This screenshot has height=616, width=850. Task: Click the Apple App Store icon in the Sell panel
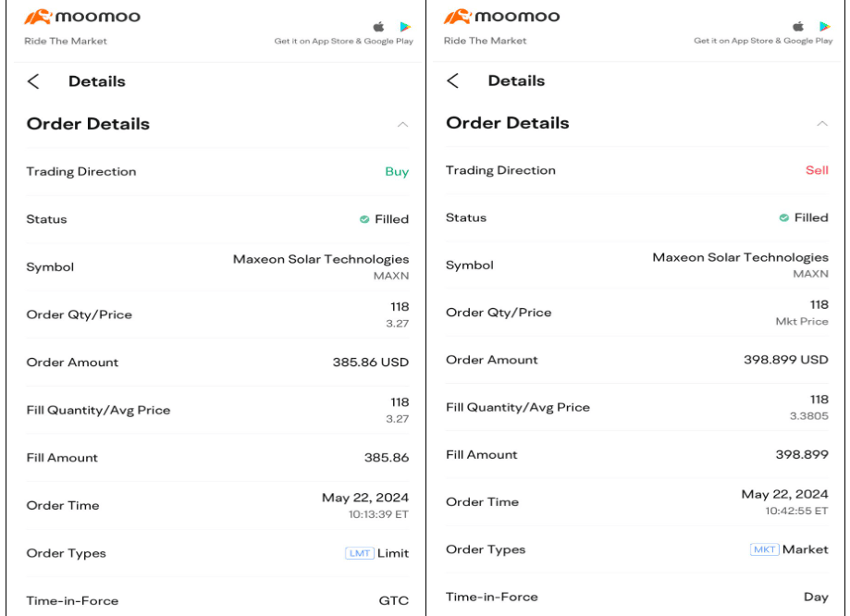coord(798,27)
